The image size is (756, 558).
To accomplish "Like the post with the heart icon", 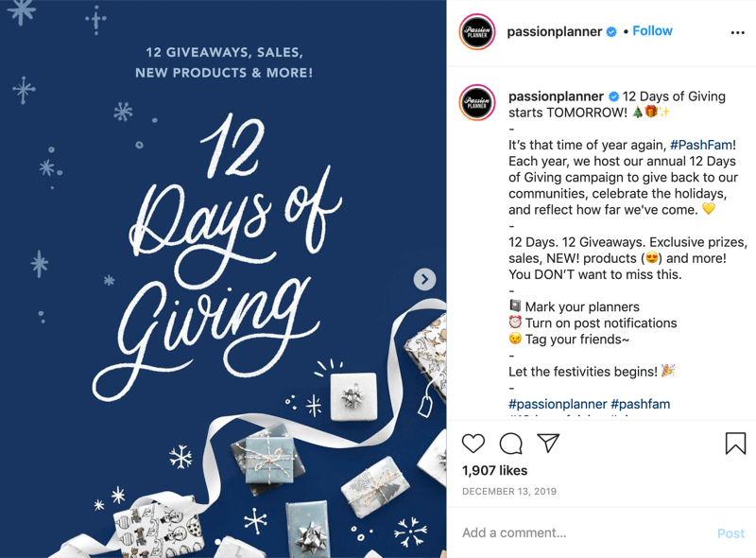I will [x=473, y=444].
